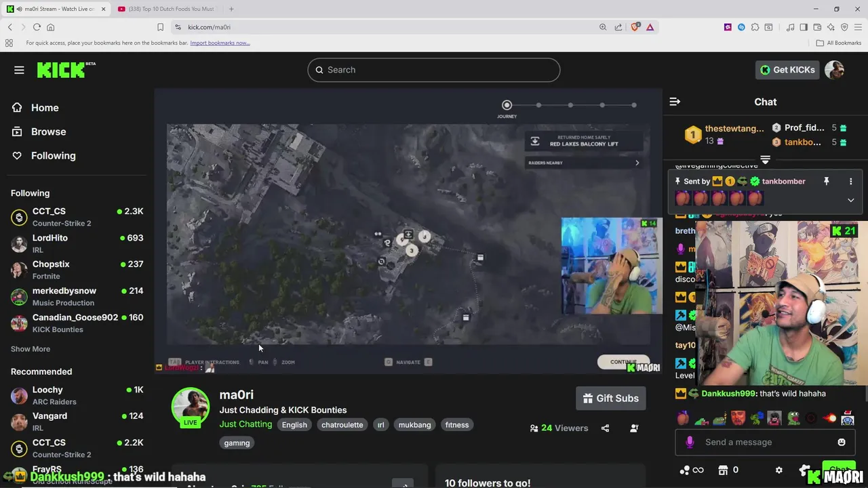This screenshot has width=868, height=488.
Task: Open the user profile avatar menu
Action: coord(834,70)
